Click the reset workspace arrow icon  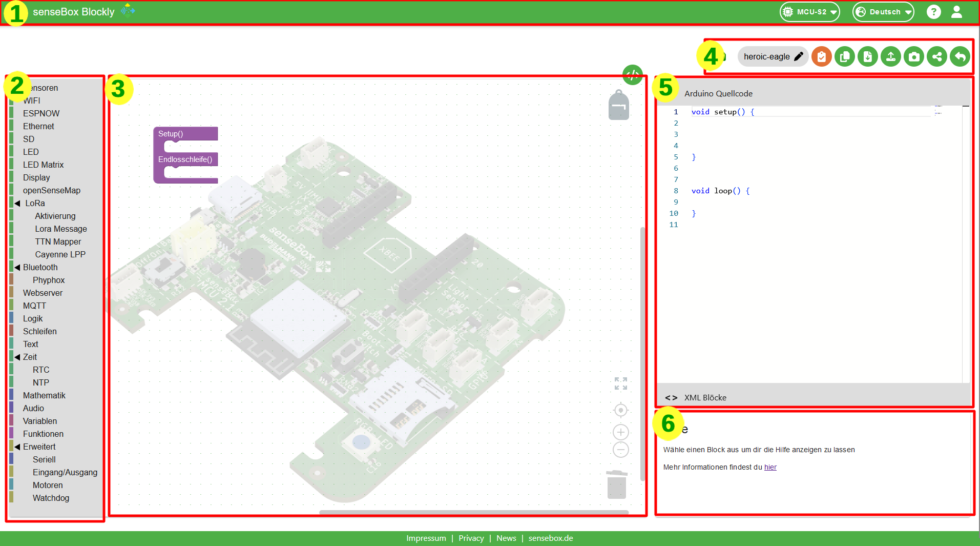[x=960, y=56]
